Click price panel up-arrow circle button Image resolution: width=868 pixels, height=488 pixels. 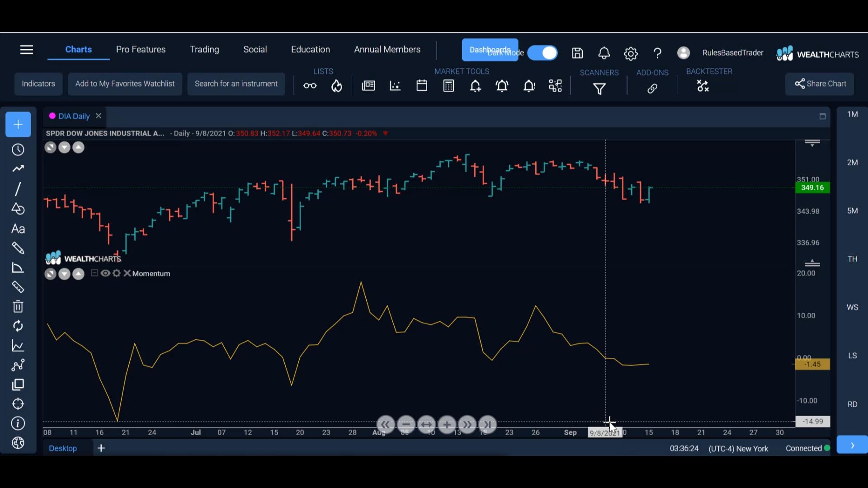click(78, 147)
